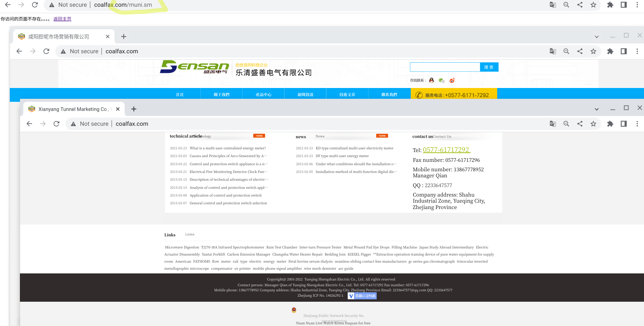
Task: Reload page in front browser window
Action: (x=56, y=124)
